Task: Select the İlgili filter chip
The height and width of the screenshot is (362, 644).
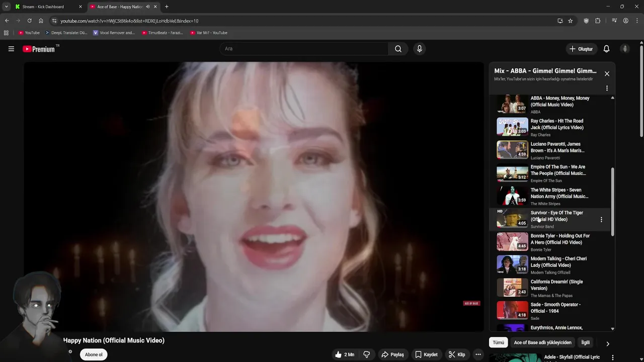Action: point(586,342)
